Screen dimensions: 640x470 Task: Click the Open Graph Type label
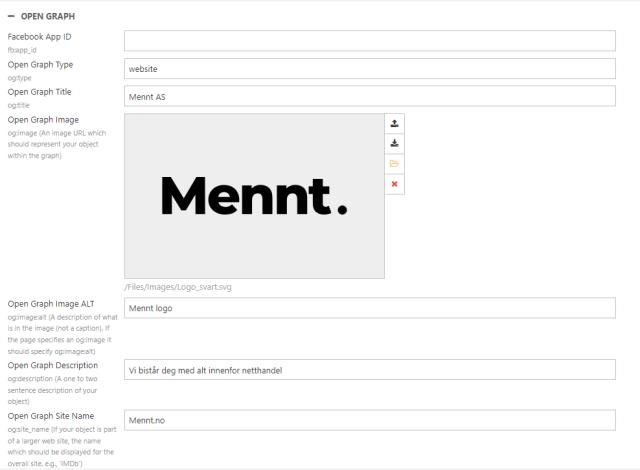pos(40,65)
